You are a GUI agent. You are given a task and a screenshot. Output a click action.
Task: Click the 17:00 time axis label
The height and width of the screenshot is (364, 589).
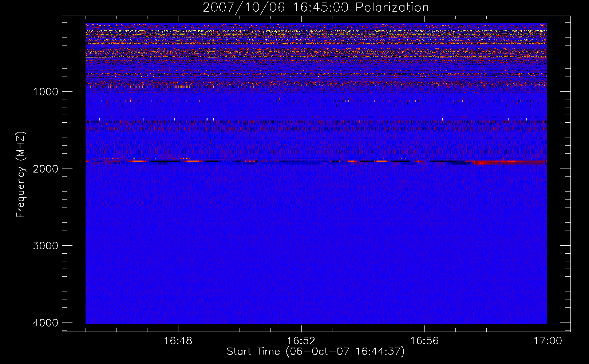pyautogui.click(x=548, y=341)
